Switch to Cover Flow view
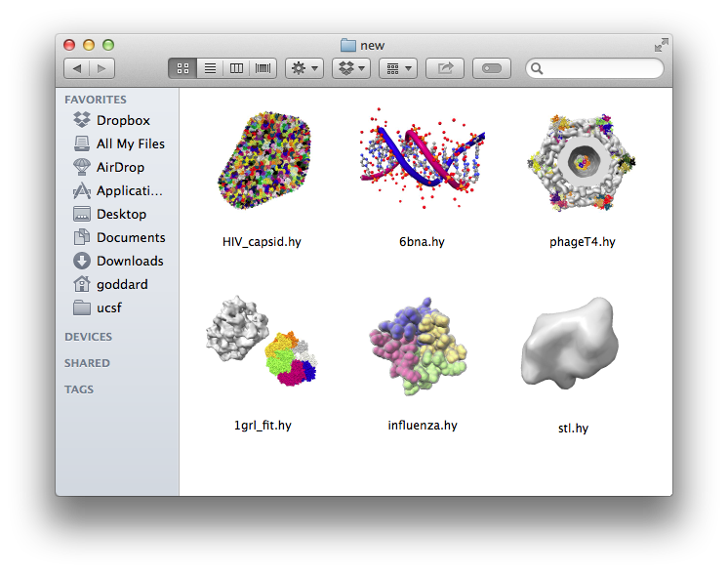Screen dimensions: 728x573 coord(263,68)
